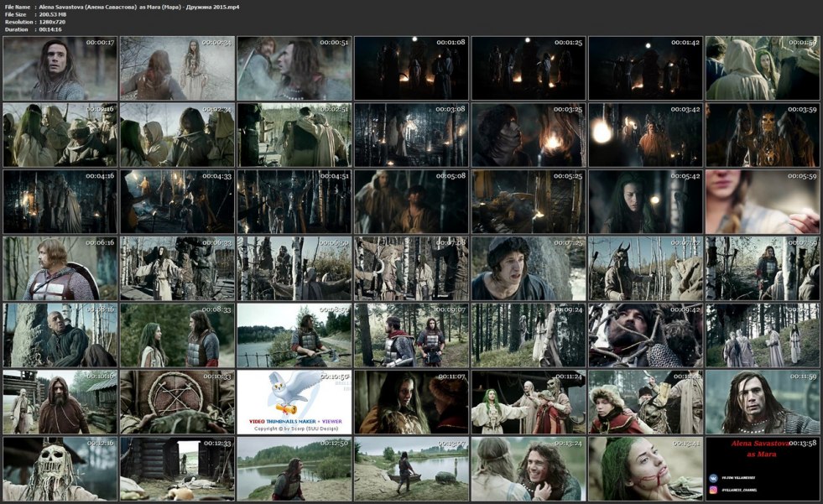Open the thumbnail at timestamp 00:07:25

tap(527, 268)
